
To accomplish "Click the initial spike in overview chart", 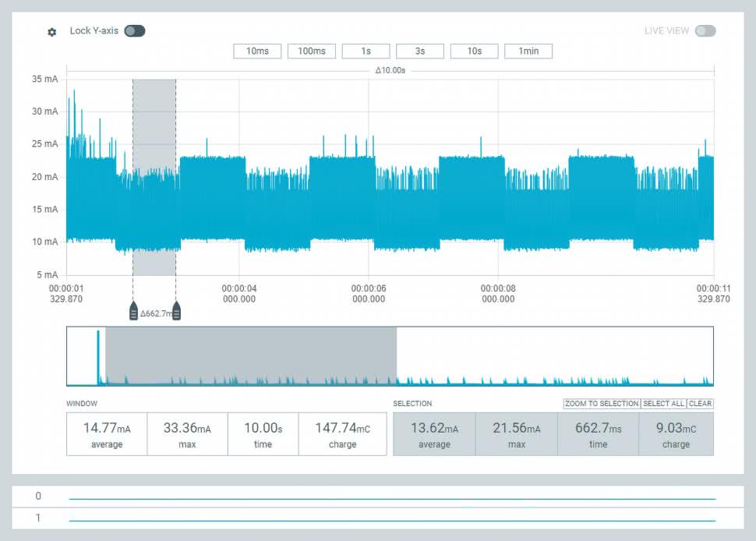I will [x=98, y=357].
